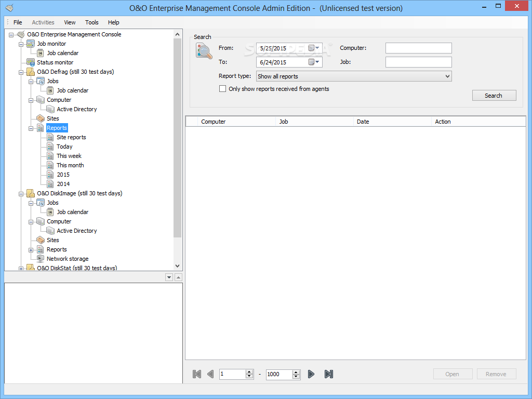Open the Help menu
532x399 pixels.
point(114,22)
